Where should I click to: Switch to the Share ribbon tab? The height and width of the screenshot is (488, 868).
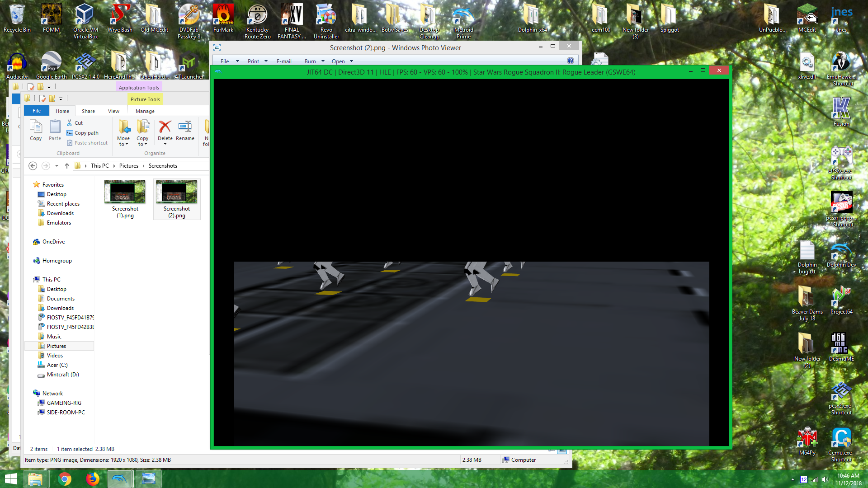coord(88,111)
